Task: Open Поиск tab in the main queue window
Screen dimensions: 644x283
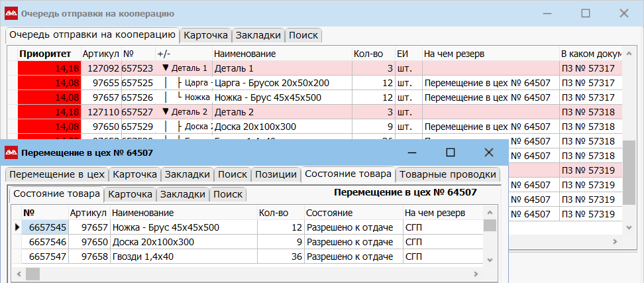Action: [x=303, y=35]
